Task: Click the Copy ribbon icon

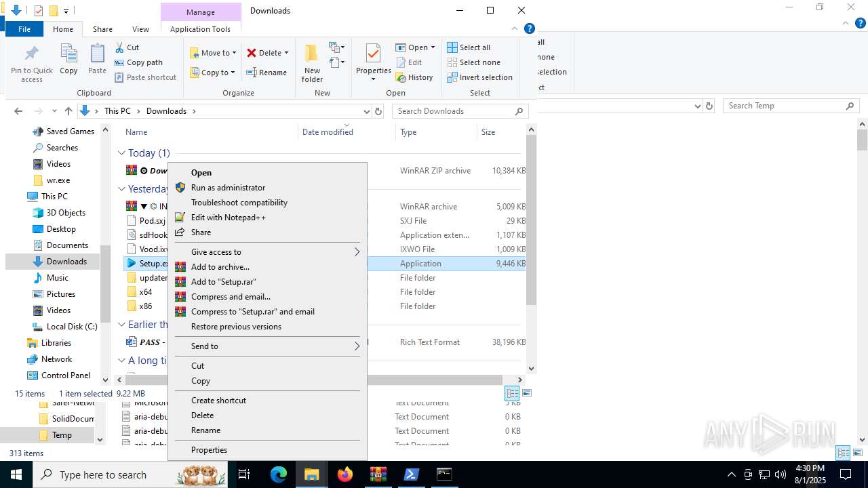Action: pyautogui.click(x=68, y=60)
